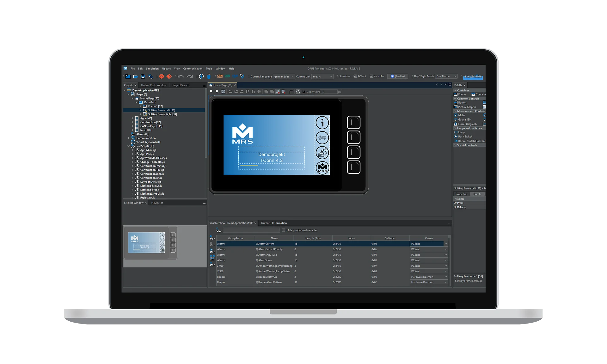Collapse the DemoApplicationMRS tree node

[125, 90]
